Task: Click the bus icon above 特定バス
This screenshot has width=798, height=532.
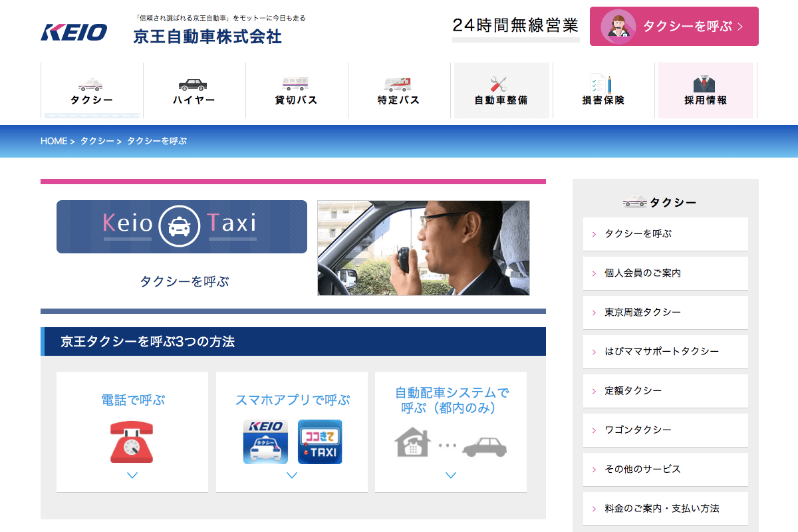Action: click(x=398, y=84)
